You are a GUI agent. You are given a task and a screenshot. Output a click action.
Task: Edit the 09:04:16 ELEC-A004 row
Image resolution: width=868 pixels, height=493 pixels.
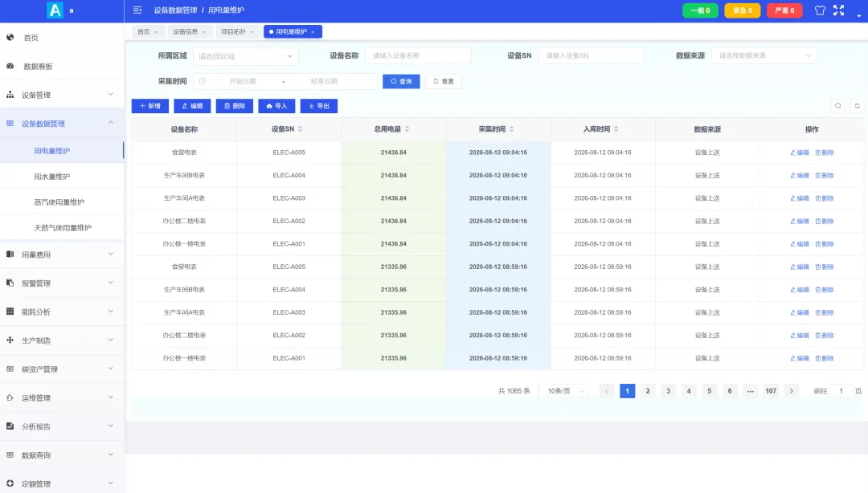800,175
